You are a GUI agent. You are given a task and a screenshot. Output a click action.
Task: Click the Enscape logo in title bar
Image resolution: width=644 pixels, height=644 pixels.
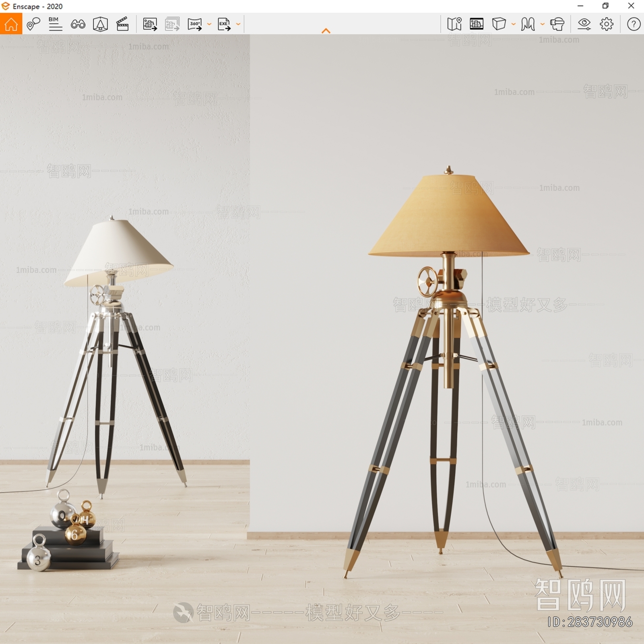tap(6, 6)
